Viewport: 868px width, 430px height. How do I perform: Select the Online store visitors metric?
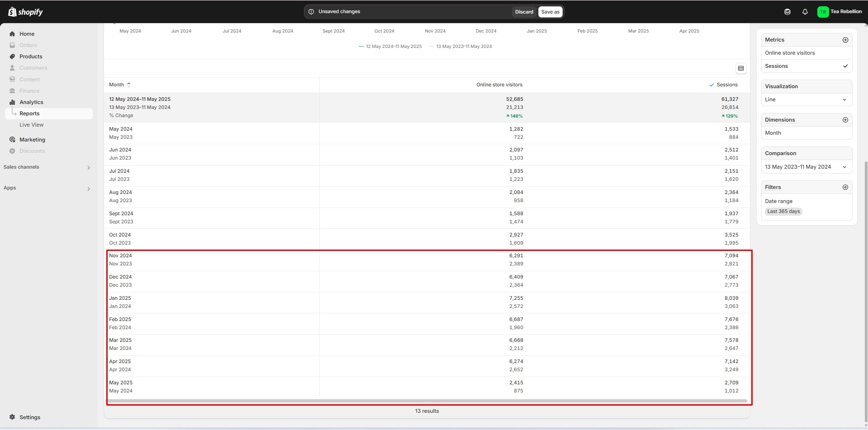[x=790, y=53]
